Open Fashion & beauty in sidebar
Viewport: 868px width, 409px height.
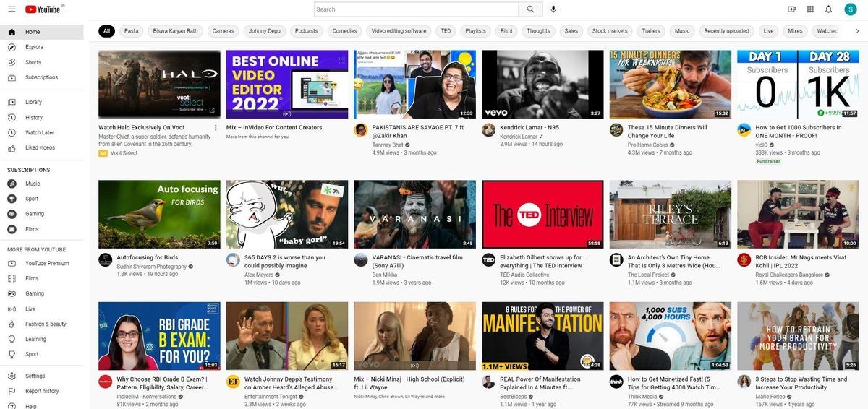42,324
